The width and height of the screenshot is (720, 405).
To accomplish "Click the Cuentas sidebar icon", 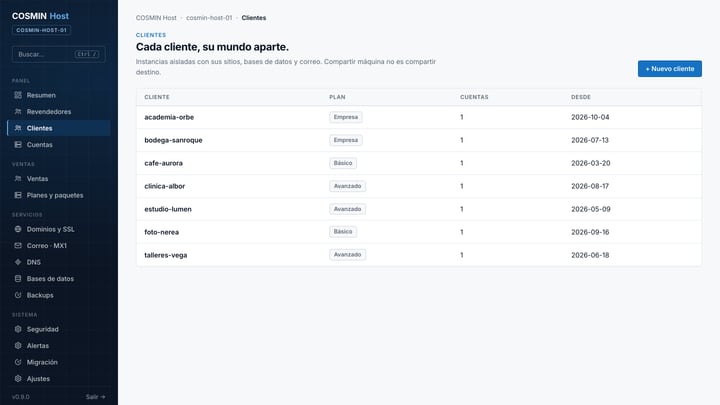I will pos(18,145).
